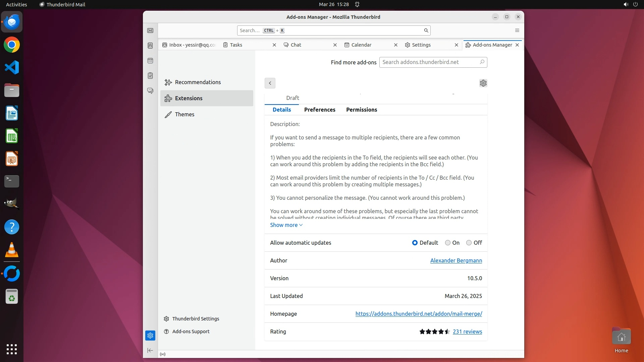Open the 231 reviews link
Image resolution: width=644 pixels, height=362 pixels.
467,331
